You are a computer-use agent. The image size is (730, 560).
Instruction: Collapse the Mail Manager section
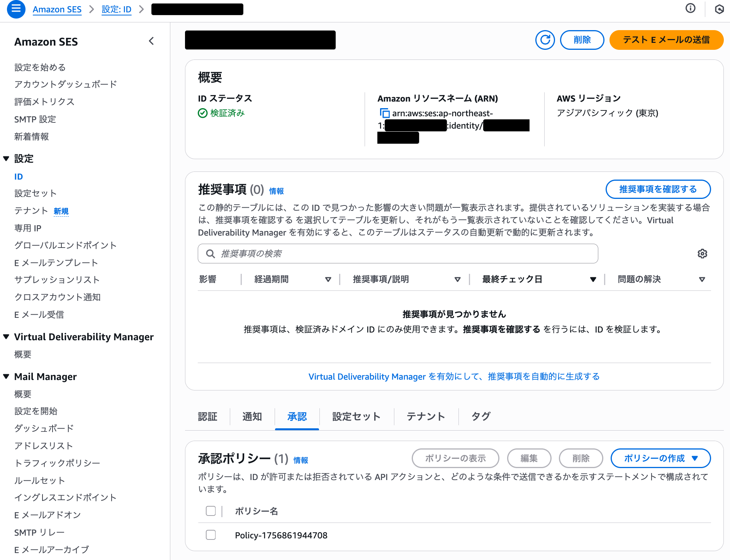(6, 377)
